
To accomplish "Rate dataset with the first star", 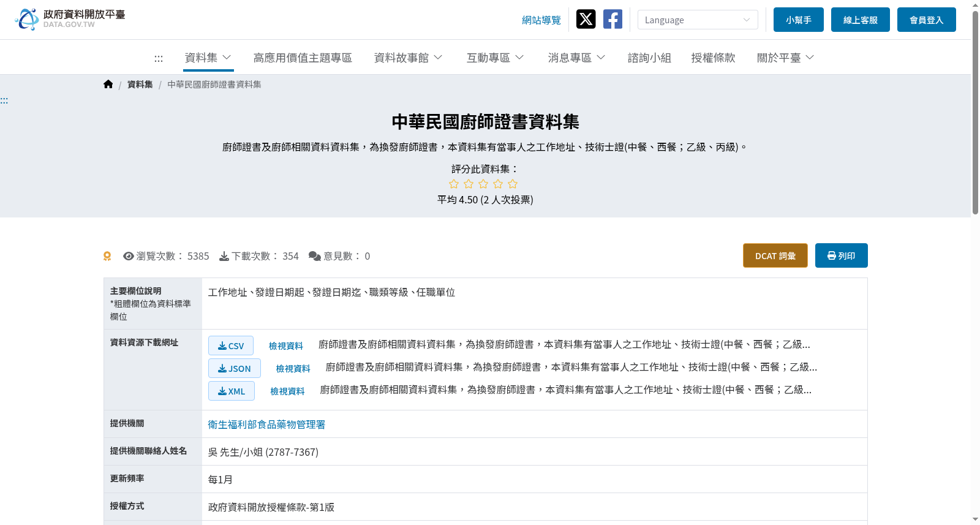I will point(454,184).
